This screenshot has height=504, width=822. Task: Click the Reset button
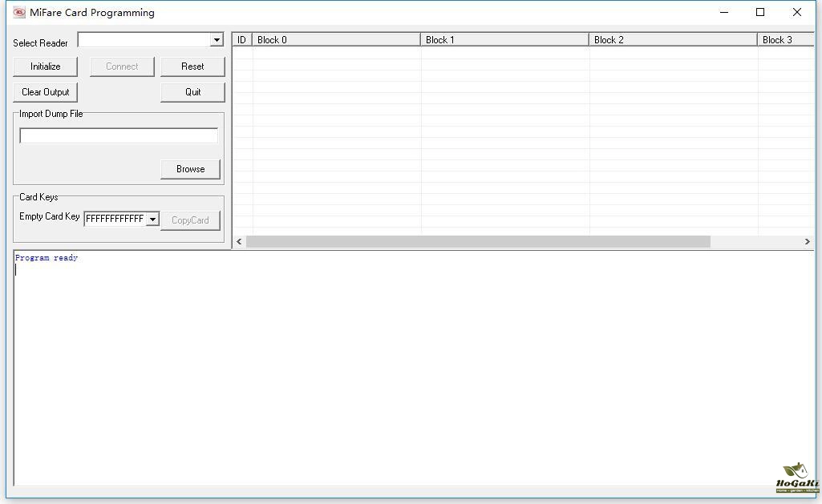[192, 67]
